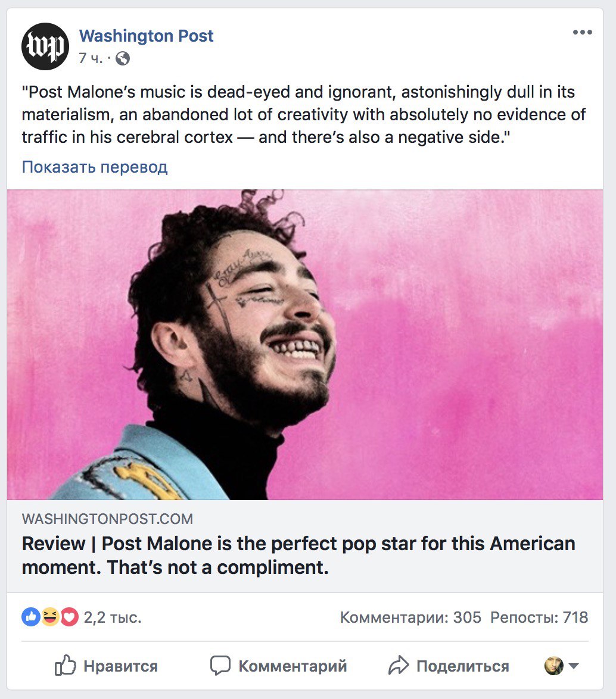Screen dimensions: 616x699
Task: Open the Post Malone review headline
Action: click(298, 556)
